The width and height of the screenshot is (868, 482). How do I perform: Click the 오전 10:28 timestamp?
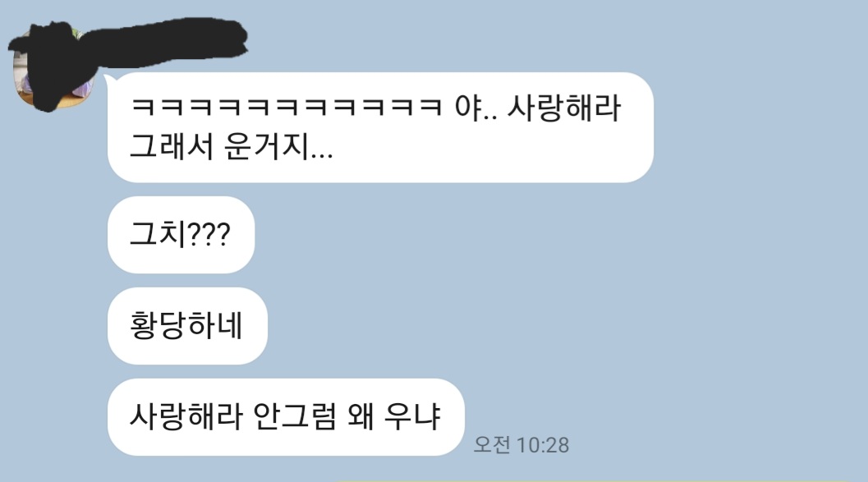click(521, 445)
